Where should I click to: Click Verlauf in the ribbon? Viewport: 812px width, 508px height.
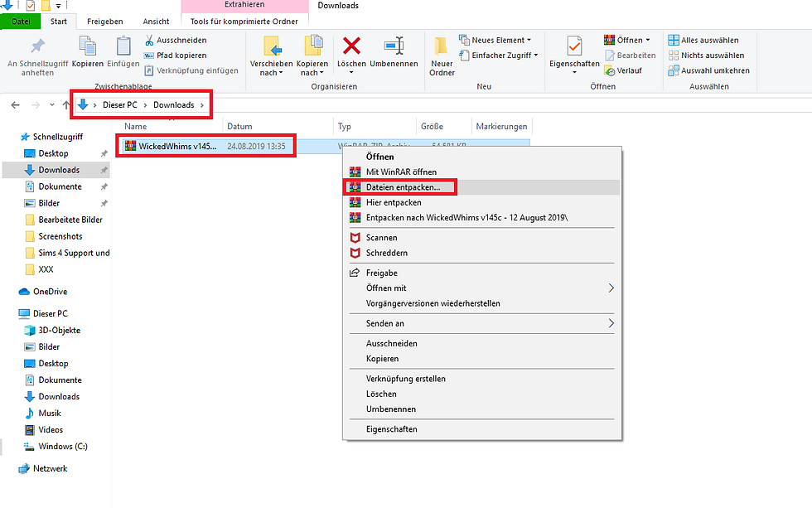pyautogui.click(x=623, y=70)
